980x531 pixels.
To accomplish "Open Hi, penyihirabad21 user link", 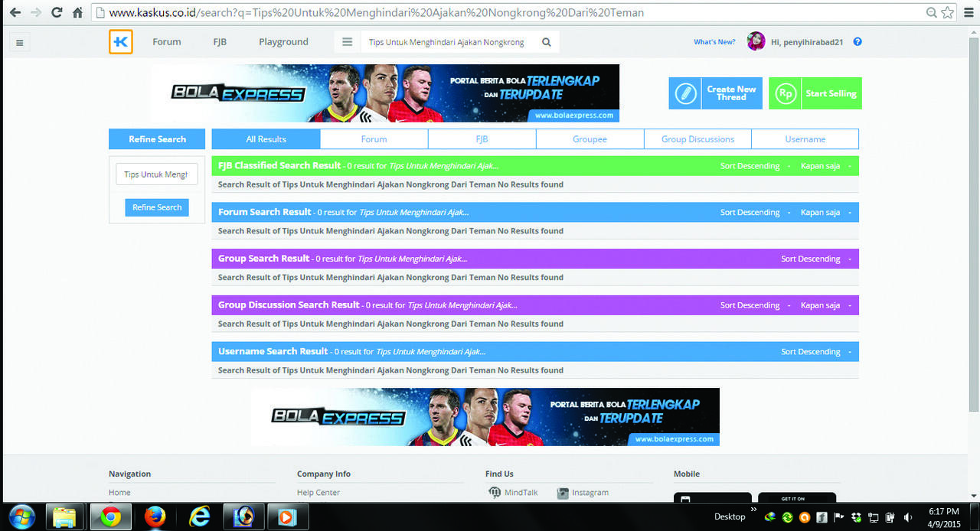I will 807,42.
